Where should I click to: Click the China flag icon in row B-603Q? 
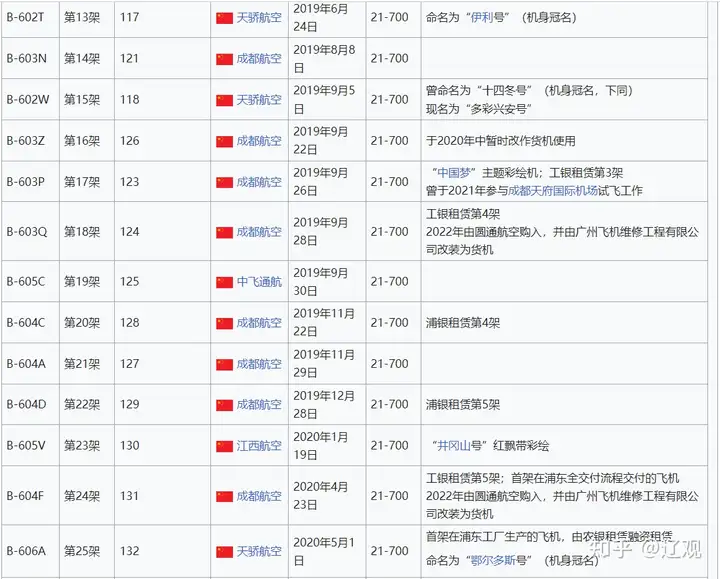click(x=225, y=232)
